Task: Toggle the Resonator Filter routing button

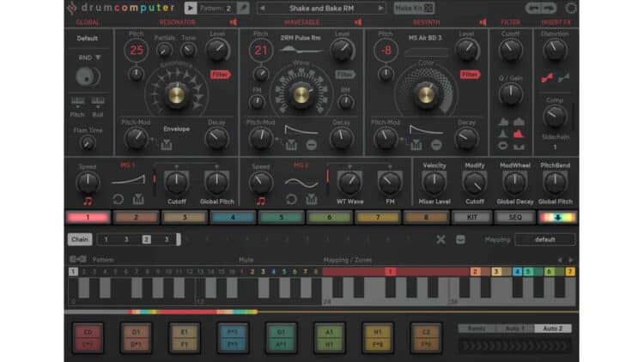Action: (221, 75)
